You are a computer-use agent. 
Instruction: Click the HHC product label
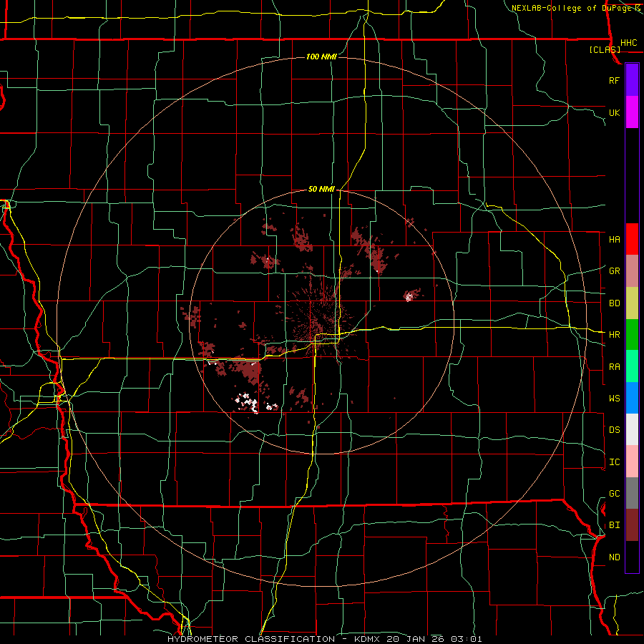click(629, 43)
